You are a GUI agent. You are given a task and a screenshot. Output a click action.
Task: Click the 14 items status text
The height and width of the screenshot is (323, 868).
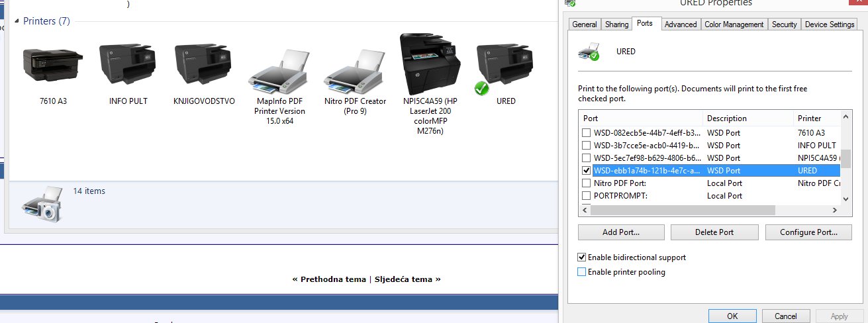(x=89, y=191)
